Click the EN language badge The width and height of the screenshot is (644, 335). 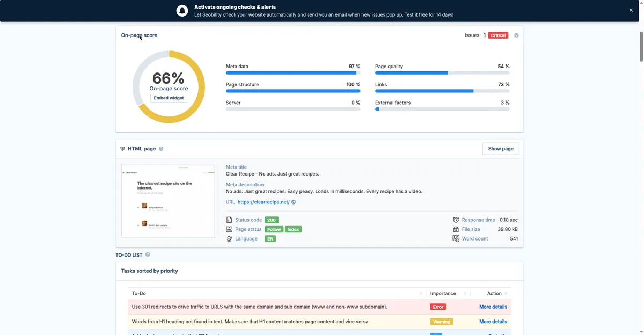pos(270,239)
